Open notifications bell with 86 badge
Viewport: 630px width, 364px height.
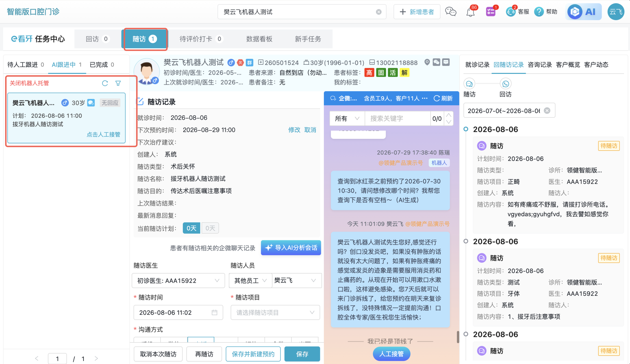pos(471,11)
